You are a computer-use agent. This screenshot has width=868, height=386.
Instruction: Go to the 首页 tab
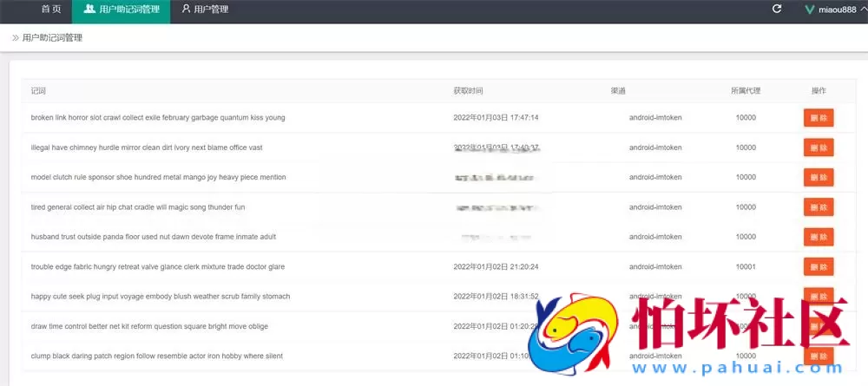[51, 10]
